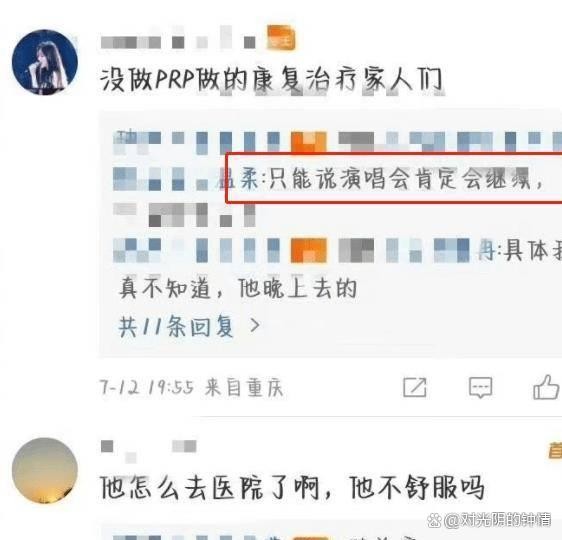This screenshot has width=562, height=540.
Task: Tap the share icon under the first comment
Action: coord(415,387)
